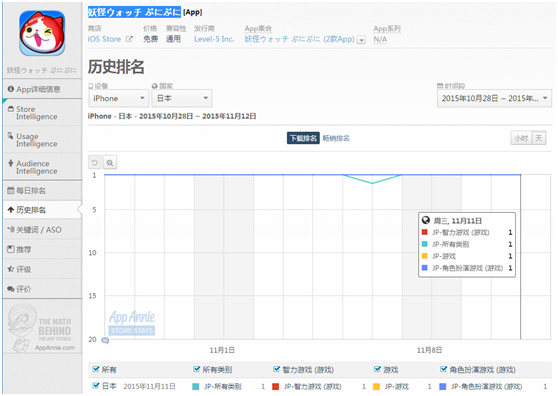Image resolution: width=558 pixels, height=396 pixels.
Task: Open the app collection link 妖怪ウォッチ ぷにぷに (2款App)
Action: pos(299,39)
